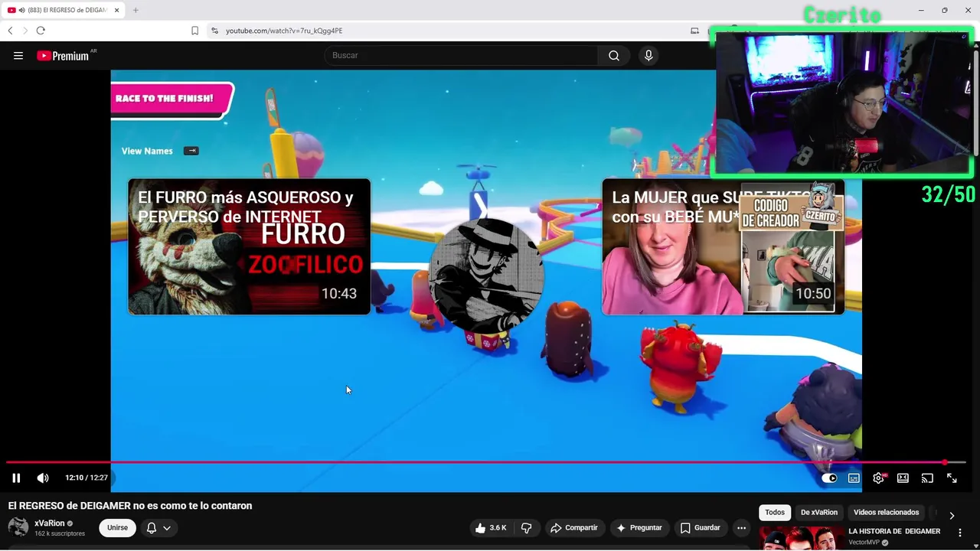Dislike the video thumbs down
Screen dimensions: 980x551
point(527,527)
